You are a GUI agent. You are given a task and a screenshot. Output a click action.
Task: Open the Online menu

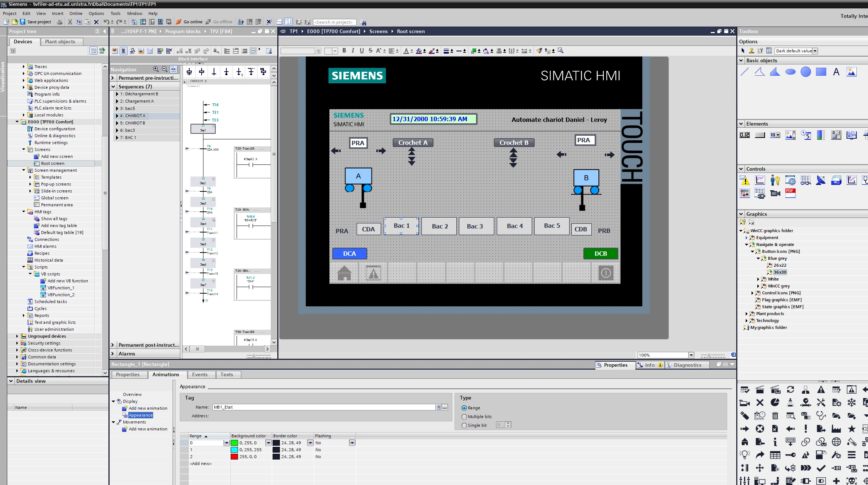coord(76,13)
